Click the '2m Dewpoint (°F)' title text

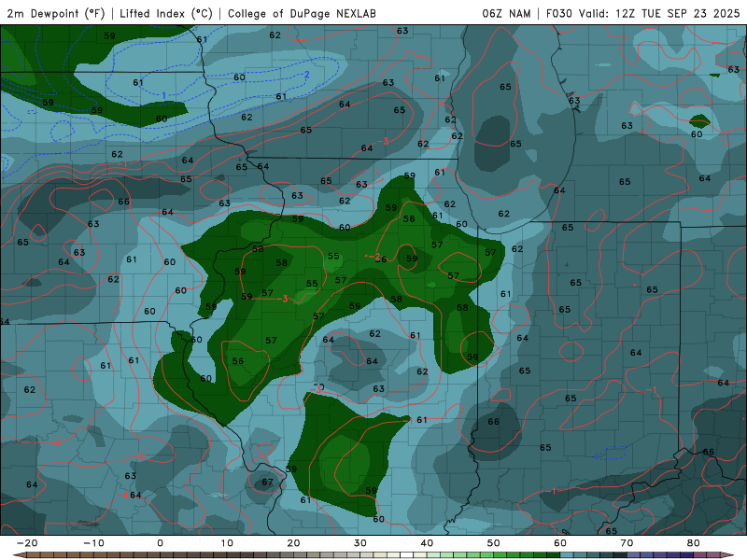(56, 13)
